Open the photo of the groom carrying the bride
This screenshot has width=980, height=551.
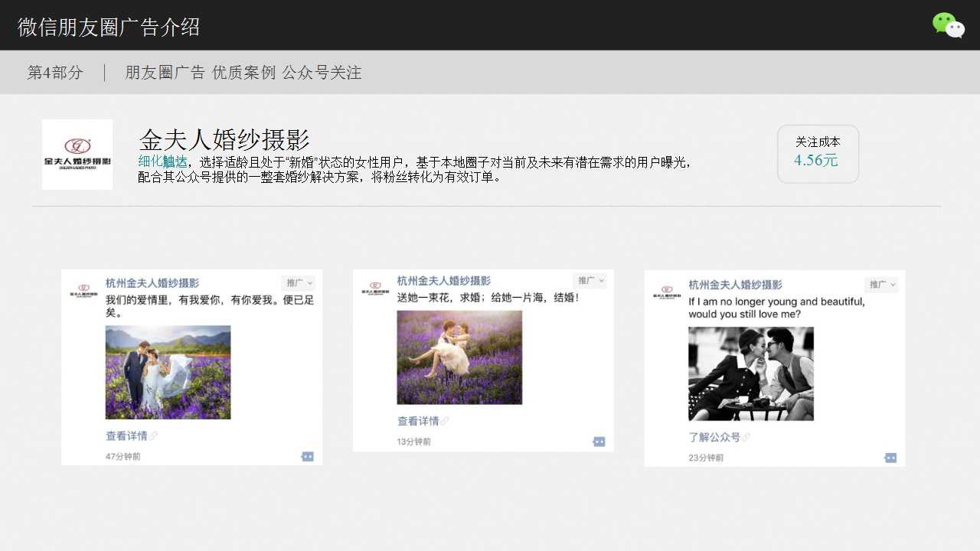pos(459,357)
